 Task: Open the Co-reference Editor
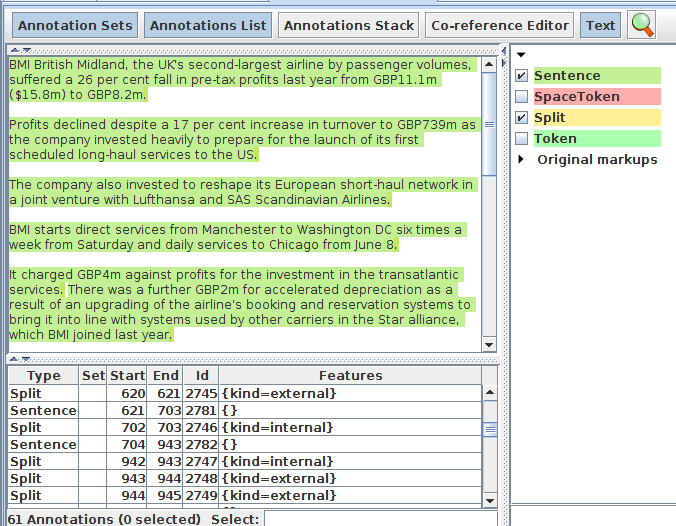[x=500, y=25]
